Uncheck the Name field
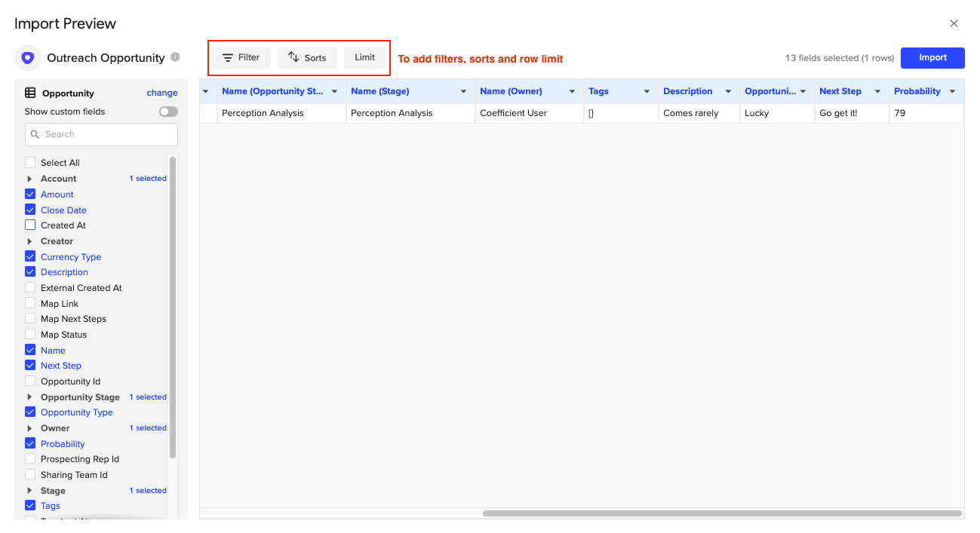 click(30, 350)
